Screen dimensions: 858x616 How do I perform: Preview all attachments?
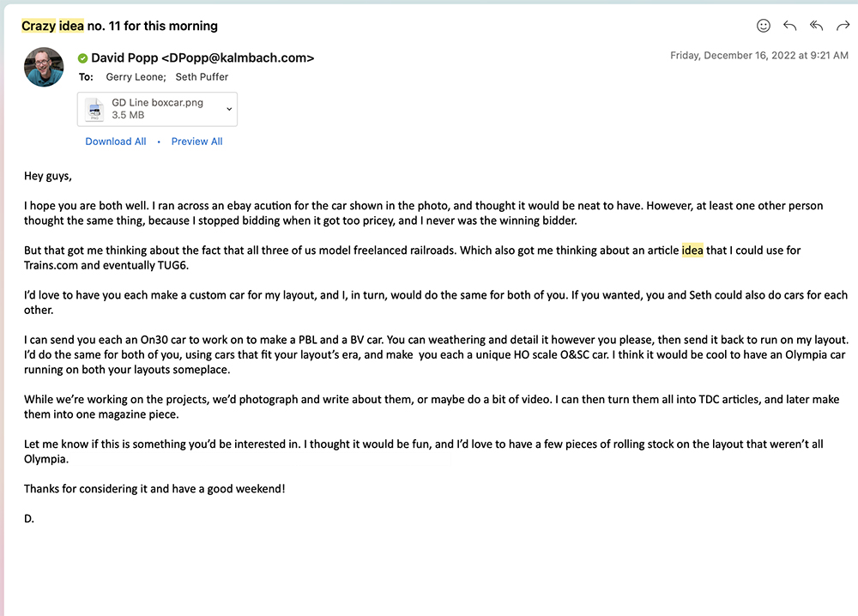196,142
